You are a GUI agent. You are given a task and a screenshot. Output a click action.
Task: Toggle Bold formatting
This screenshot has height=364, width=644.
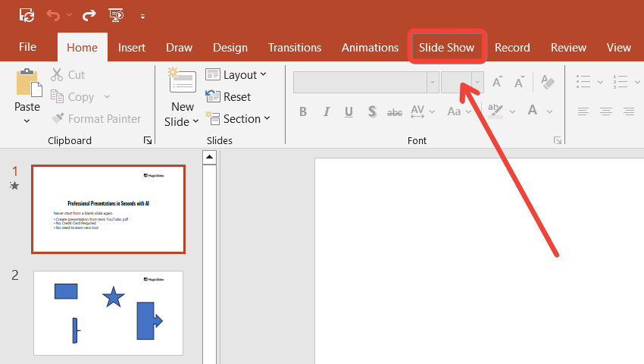pyautogui.click(x=303, y=111)
